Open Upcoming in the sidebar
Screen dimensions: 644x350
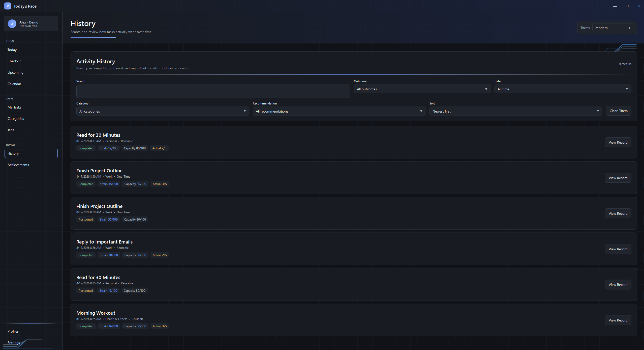(x=31, y=73)
